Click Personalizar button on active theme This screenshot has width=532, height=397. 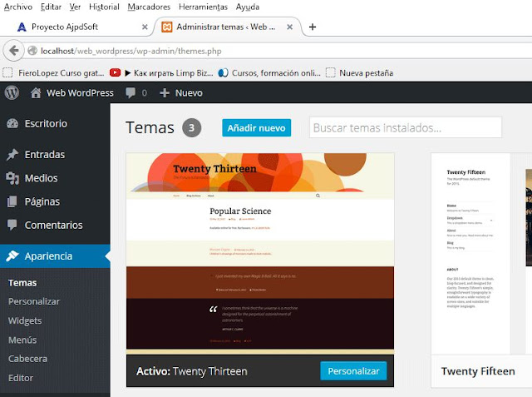(x=353, y=371)
